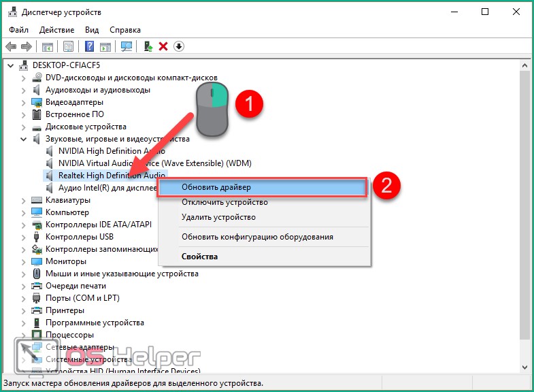The height and width of the screenshot is (392, 534).
Task: Click the DESKTOP-CFIACF5 computer icon
Action: pos(24,65)
